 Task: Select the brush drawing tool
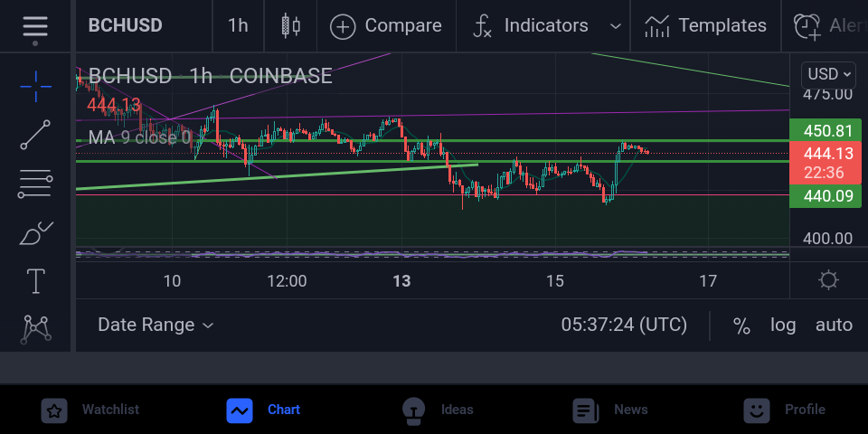pos(35,233)
